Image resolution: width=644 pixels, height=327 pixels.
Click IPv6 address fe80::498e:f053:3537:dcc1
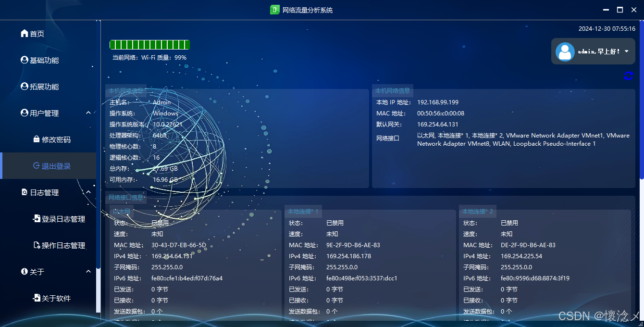tap(362, 278)
